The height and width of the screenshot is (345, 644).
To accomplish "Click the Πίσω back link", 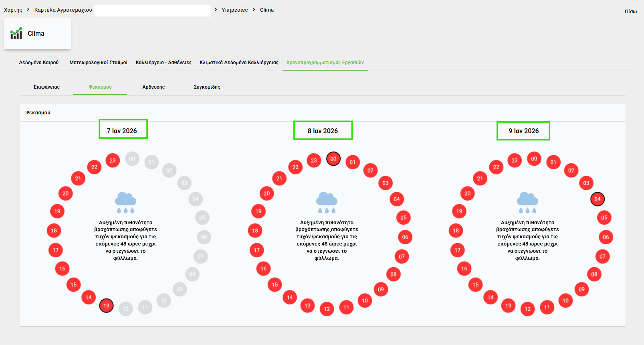I will tap(630, 12).
